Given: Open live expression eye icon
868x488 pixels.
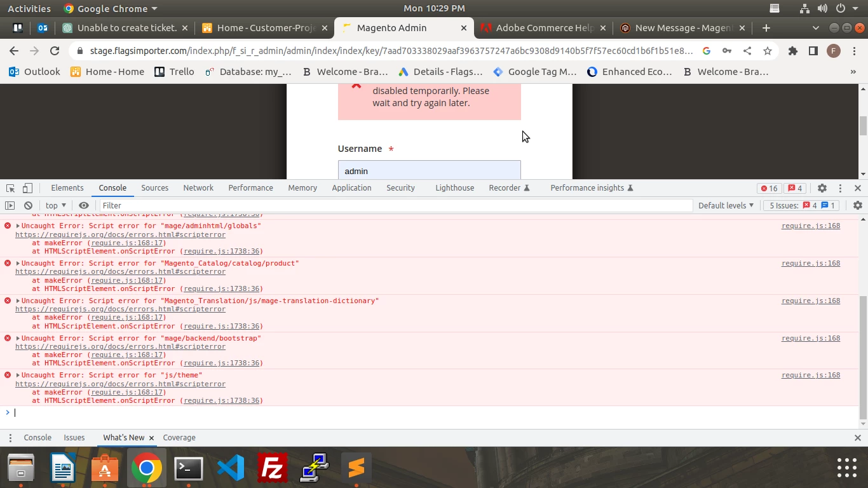Looking at the screenshot, I should (x=84, y=205).
